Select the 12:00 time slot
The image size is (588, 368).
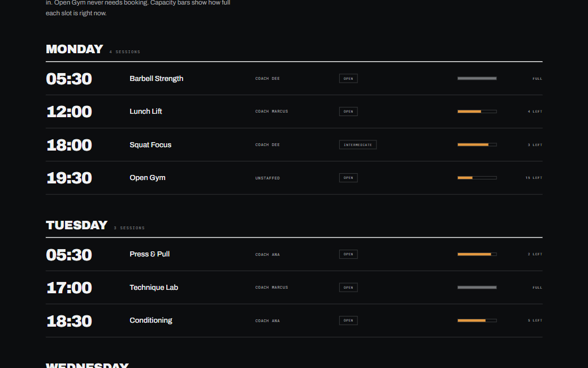69,112
